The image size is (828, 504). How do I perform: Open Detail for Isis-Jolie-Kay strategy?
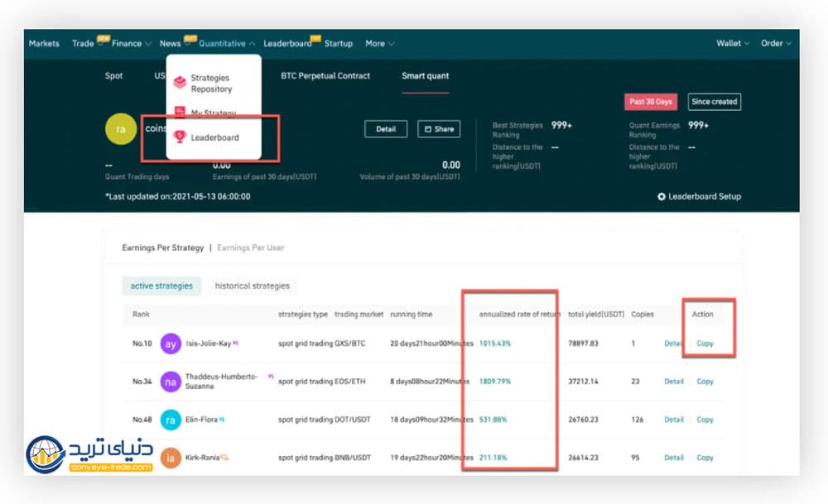(x=673, y=343)
